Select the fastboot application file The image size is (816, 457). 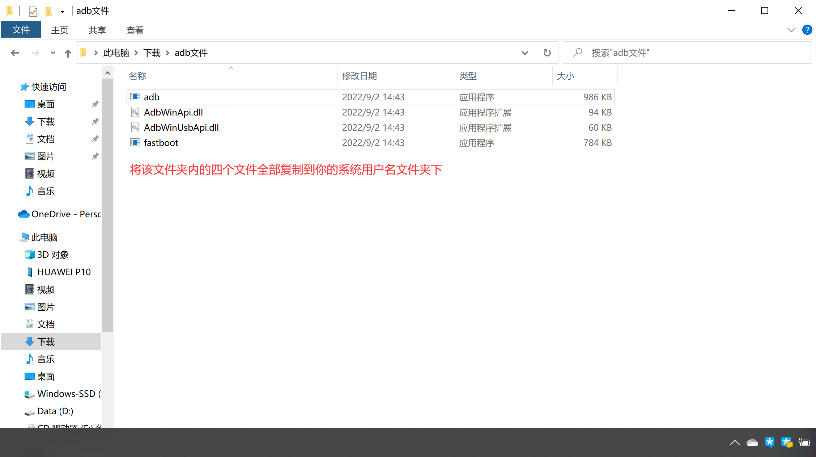pyautogui.click(x=160, y=143)
